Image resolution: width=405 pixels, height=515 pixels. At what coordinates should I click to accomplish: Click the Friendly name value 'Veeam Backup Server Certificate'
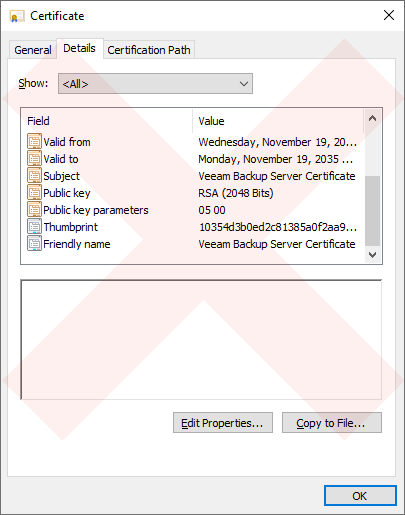point(277,244)
